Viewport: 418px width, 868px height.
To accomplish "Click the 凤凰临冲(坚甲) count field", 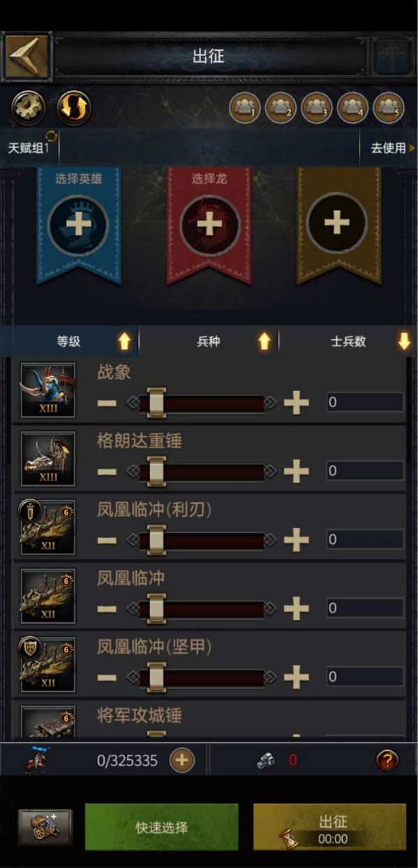I will coord(365,676).
